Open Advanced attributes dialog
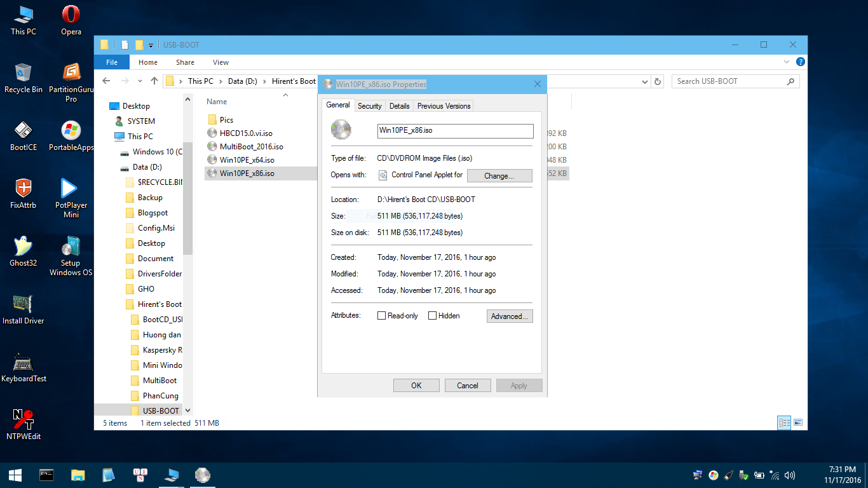The height and width of the screenshot is (488, 868). 510,316
